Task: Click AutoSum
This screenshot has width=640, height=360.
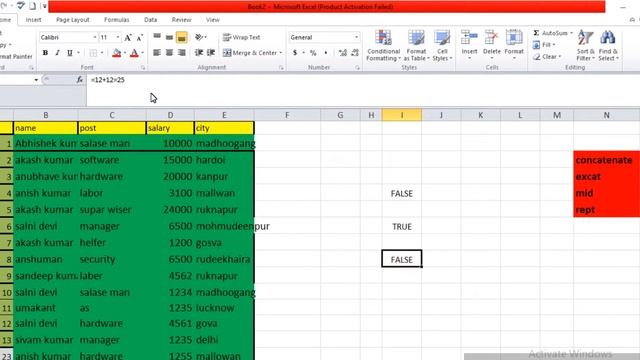Action: point(550,33)
